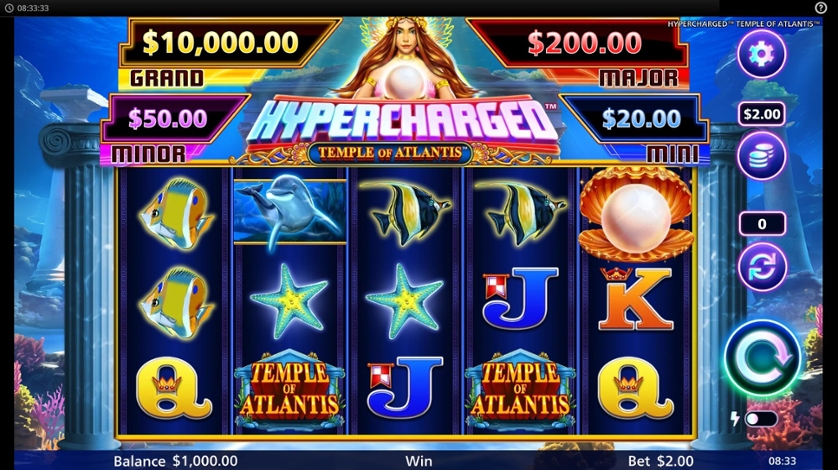This screenshot has height=470, width=838.
Task: Click the autoplay count showing 0
Action: (x=762, y=224)
